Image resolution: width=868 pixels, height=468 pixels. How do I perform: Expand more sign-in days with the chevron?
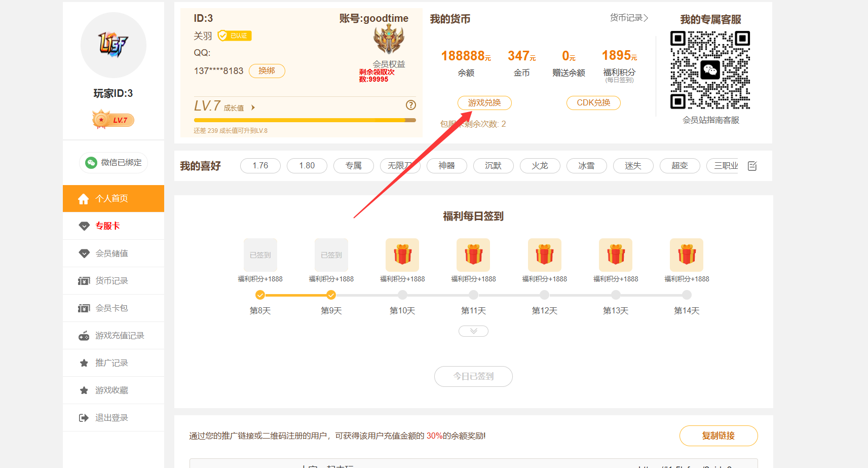[473, 331]
